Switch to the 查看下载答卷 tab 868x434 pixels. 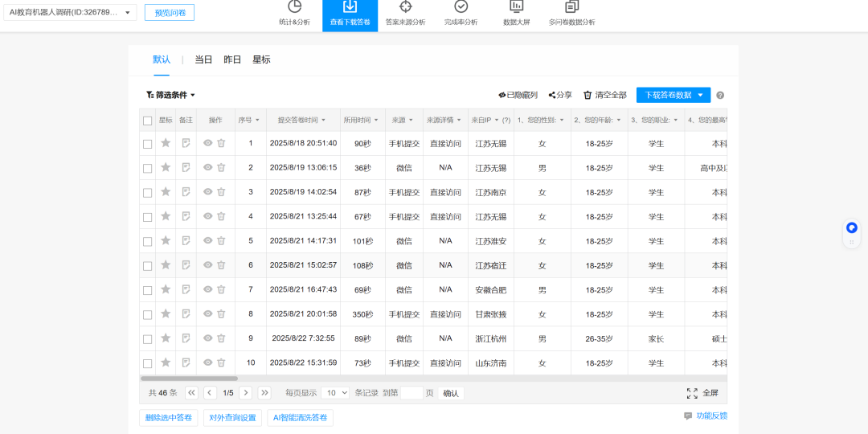350,15
